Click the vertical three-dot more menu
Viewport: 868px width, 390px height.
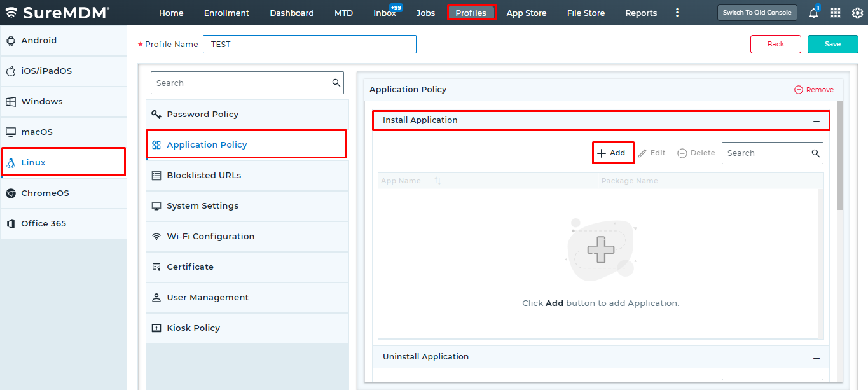coord(677,13)
